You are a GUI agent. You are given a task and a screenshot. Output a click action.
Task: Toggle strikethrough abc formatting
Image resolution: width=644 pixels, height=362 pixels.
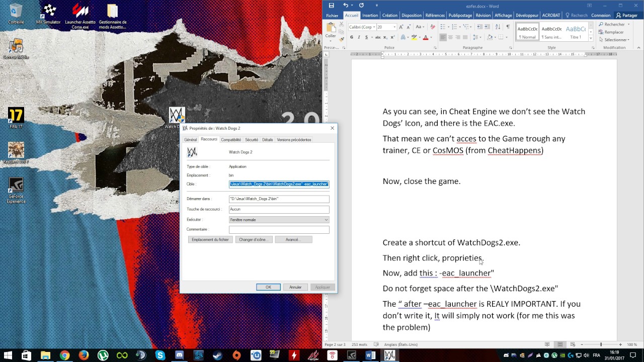[x=378, y=37]
